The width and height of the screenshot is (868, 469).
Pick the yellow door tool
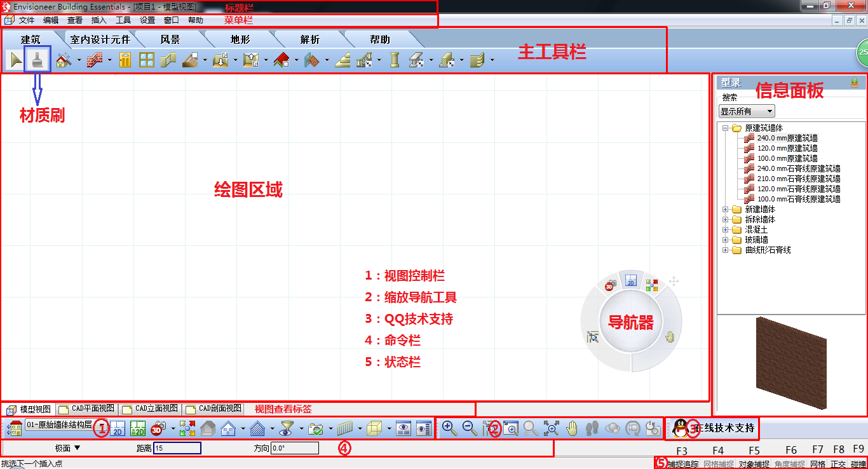[125, 60]
